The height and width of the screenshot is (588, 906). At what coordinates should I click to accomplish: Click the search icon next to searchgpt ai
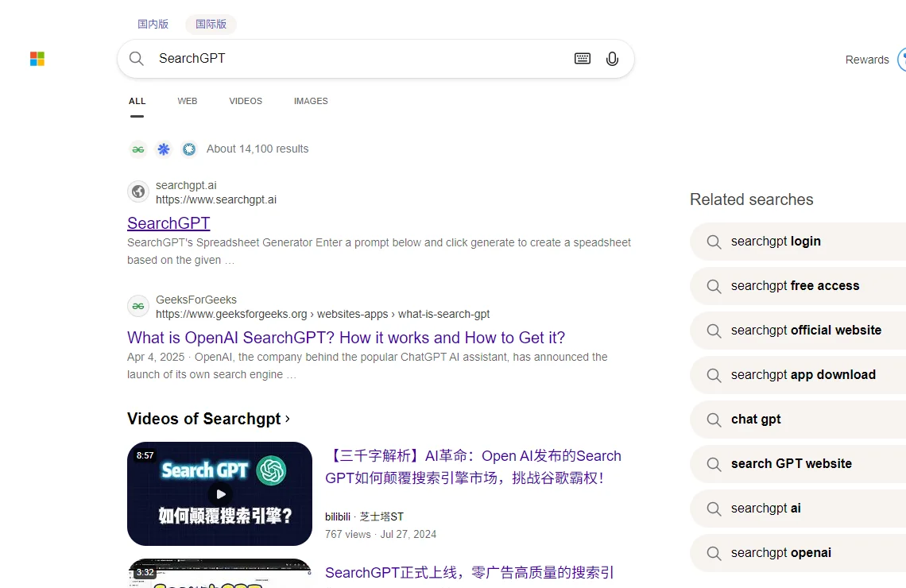pos(714,509)
